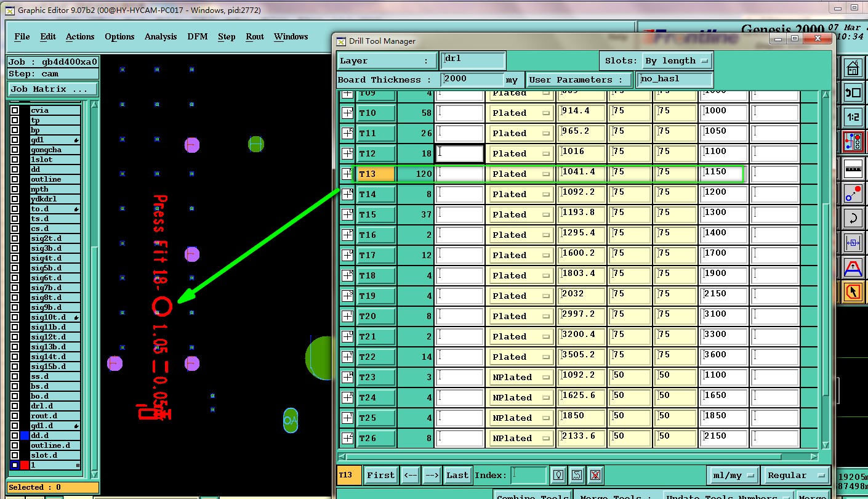Toggle the checkbox for layer gongcha
Image resolution: width=868 pixels, height=499 pixels.
click(x=14, y=150)
